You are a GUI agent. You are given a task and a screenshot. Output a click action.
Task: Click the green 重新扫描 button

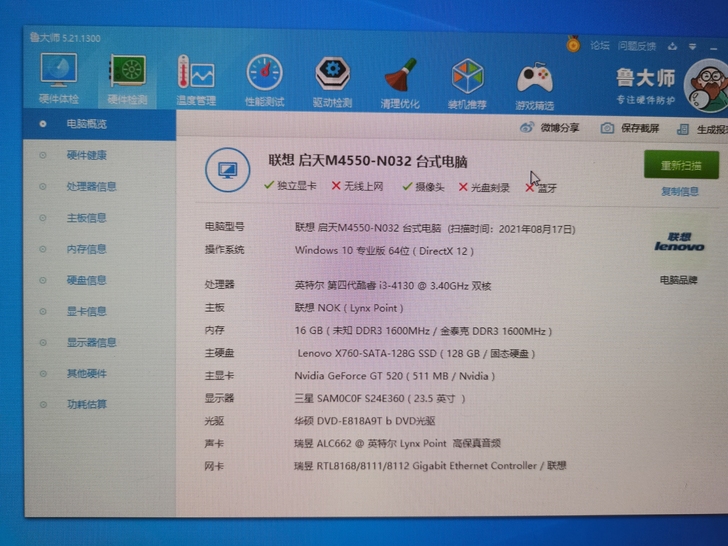tap(681, 165)
